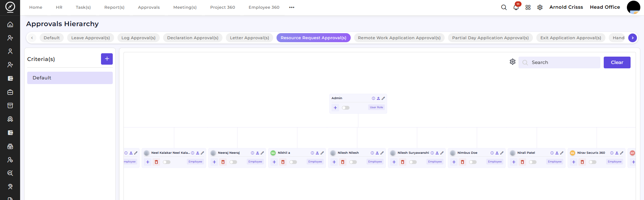Open the notifications bell icon
This screenshot has height=200, width=644.
tap(516, 7)
